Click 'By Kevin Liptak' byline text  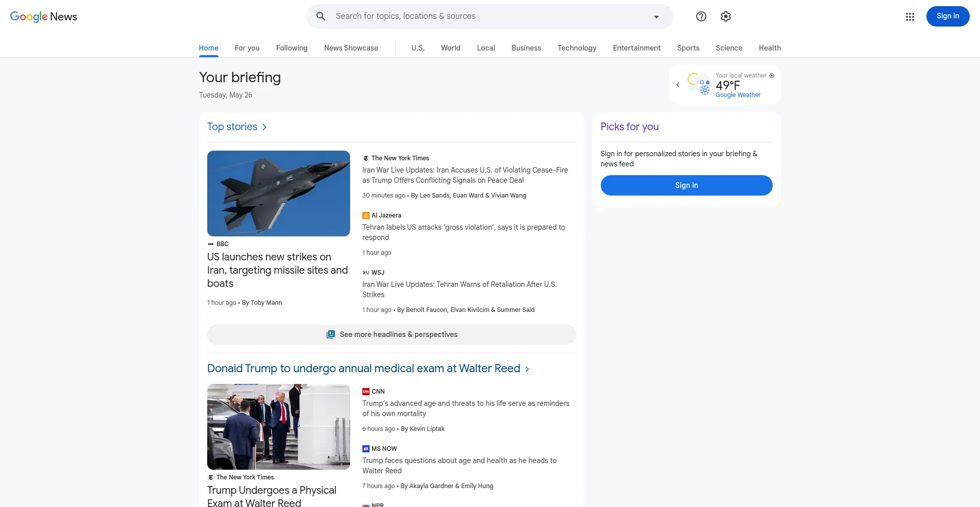[x=423, y=429]
